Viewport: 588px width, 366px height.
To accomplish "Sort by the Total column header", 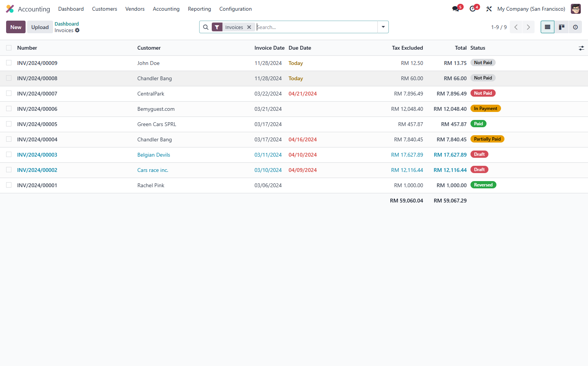I will (461, 48).
